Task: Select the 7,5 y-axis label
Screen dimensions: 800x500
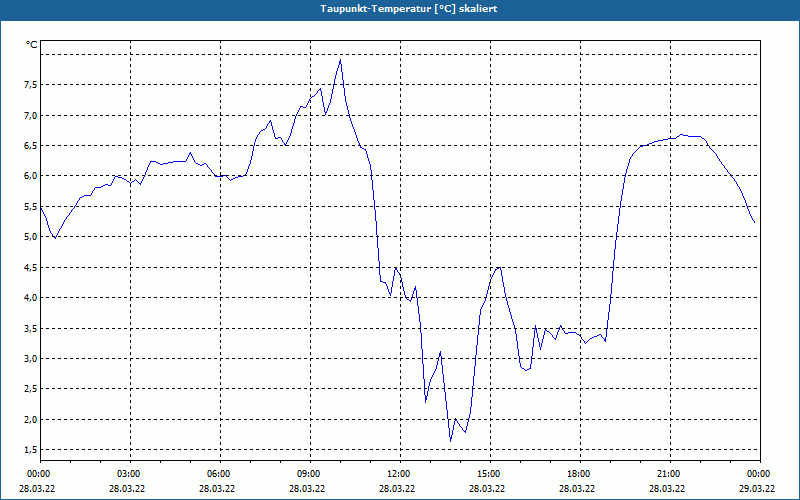Action: (x=31, y=85)
